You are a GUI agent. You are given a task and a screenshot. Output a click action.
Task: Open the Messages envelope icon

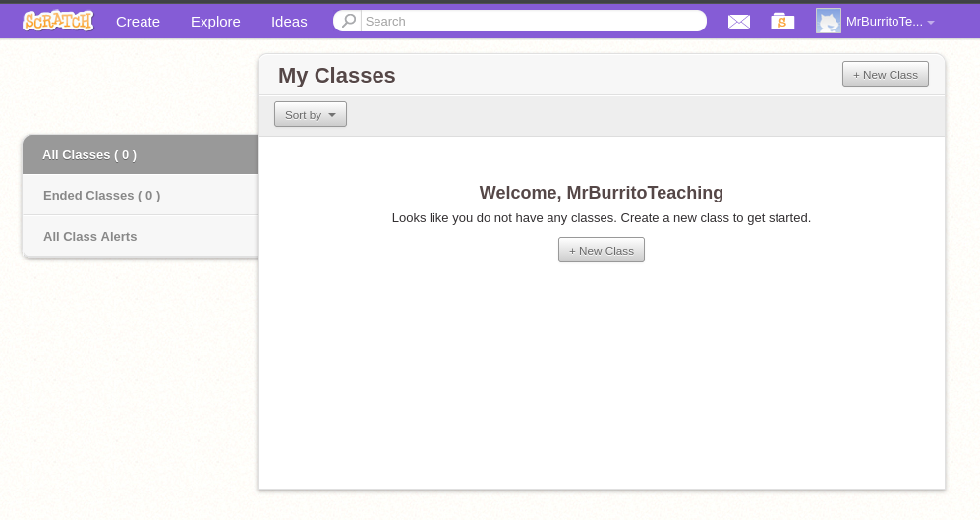tap(739, 22)
